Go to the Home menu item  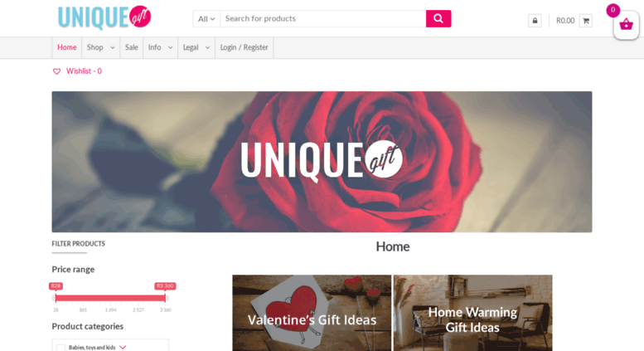(67, 47)
